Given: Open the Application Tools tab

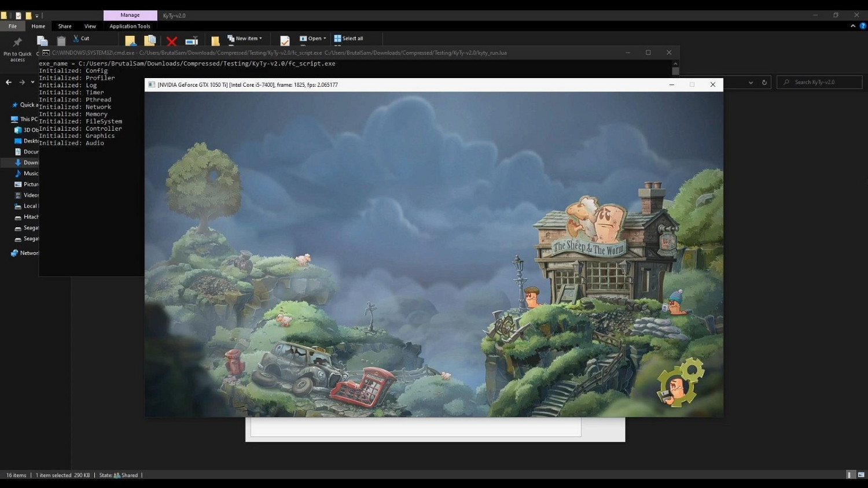Looking at the screenshot, I should pos(130,26).
